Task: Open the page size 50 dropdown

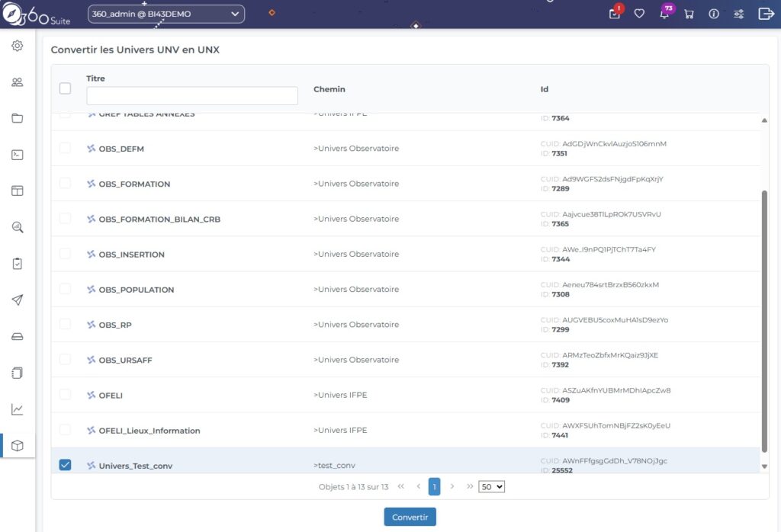Action: 491,486
